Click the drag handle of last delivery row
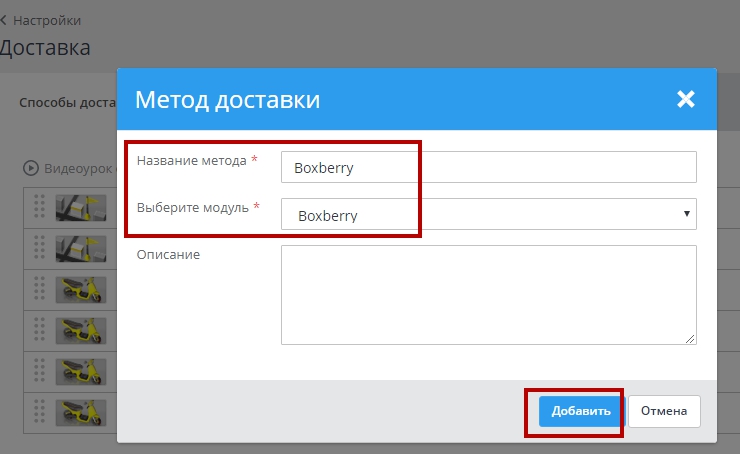Viewport: 740px width, 454px height. click(x=40, y=410)
